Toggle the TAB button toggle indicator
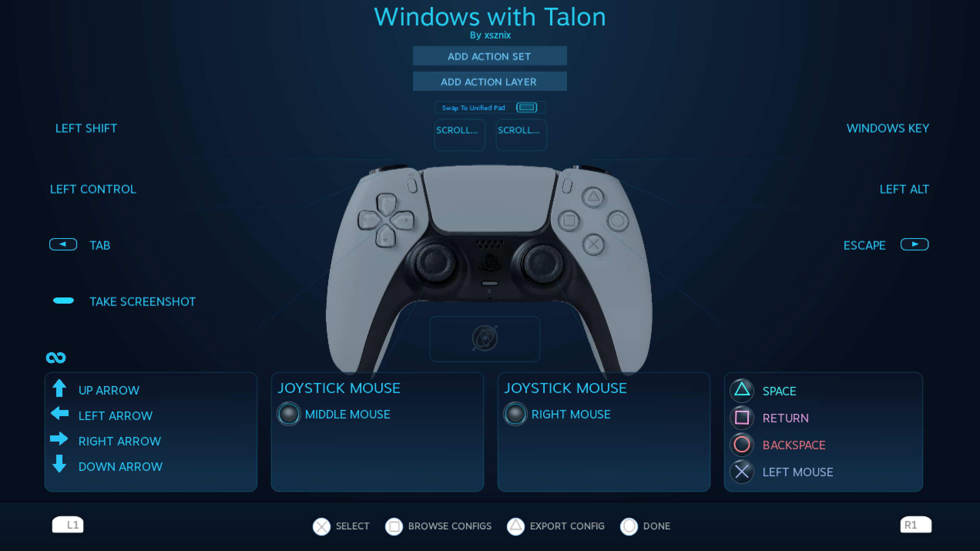Screen dimensions: 980x551 (62, 245)
